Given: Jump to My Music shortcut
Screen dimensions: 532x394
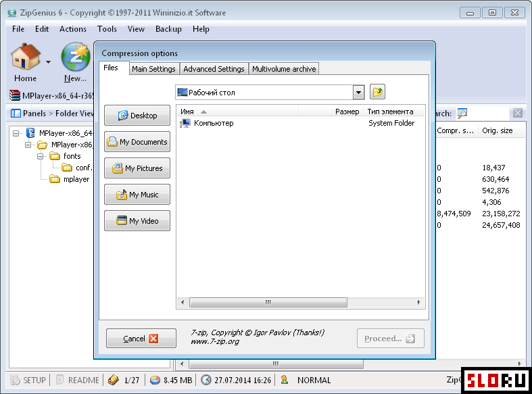Looking at the screenshot, I should pyautogui.click(x=137, y=195).
